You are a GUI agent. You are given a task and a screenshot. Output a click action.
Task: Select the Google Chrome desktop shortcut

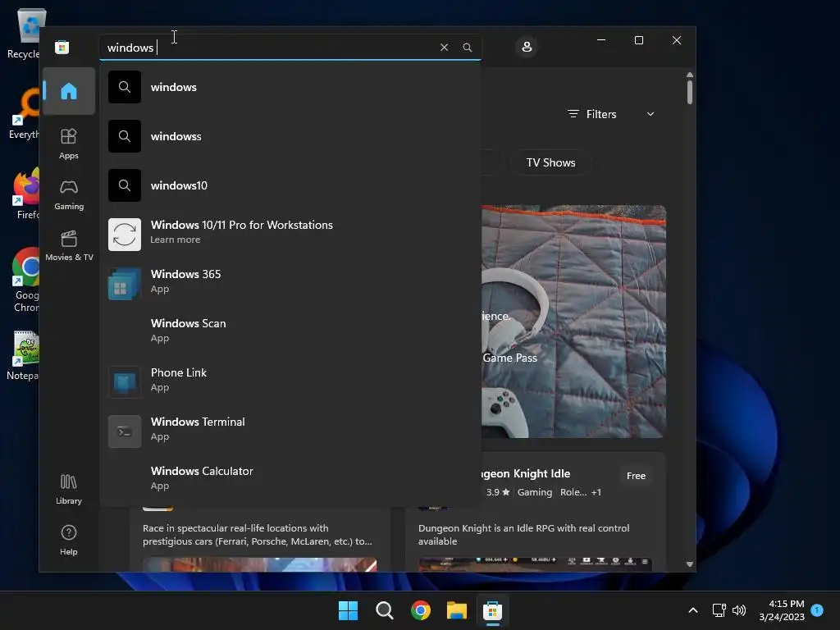click(25, 280)
